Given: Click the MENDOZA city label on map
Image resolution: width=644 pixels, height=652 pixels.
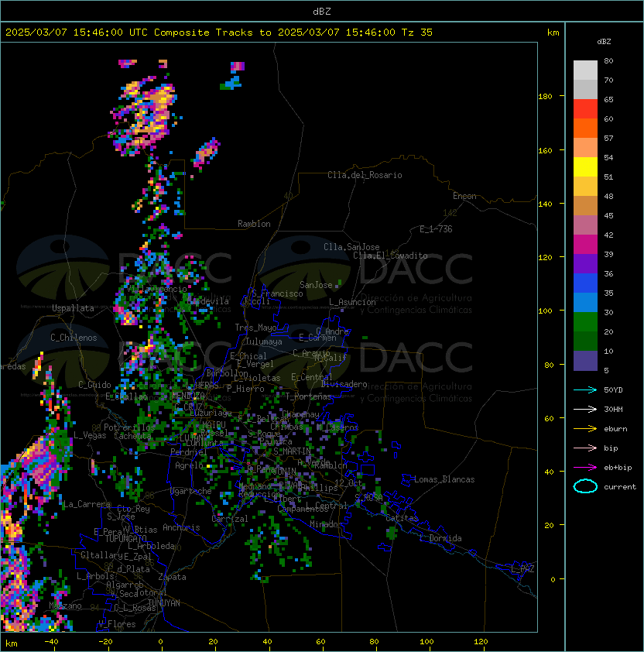Looking at the screenshot, I should click(188, 396).
